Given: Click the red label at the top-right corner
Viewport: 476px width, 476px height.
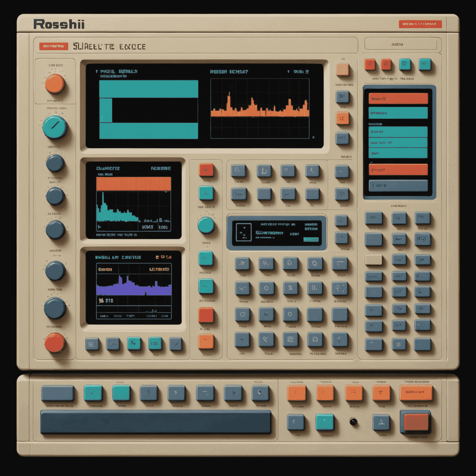Looking at the screenshot, I should tap(420, 24).
